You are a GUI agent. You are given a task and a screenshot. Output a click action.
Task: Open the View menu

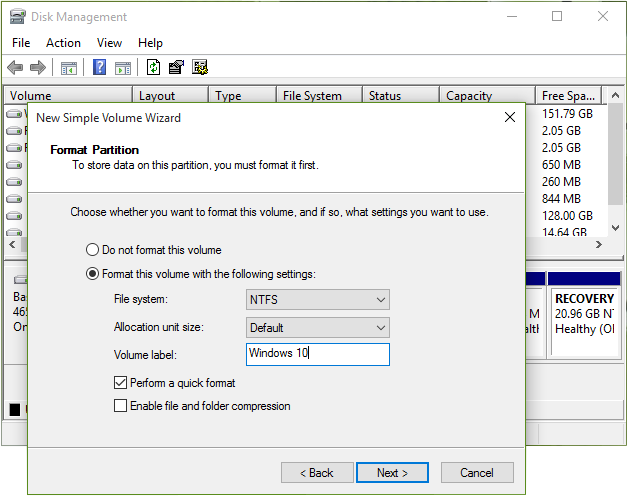coord(109,43)
